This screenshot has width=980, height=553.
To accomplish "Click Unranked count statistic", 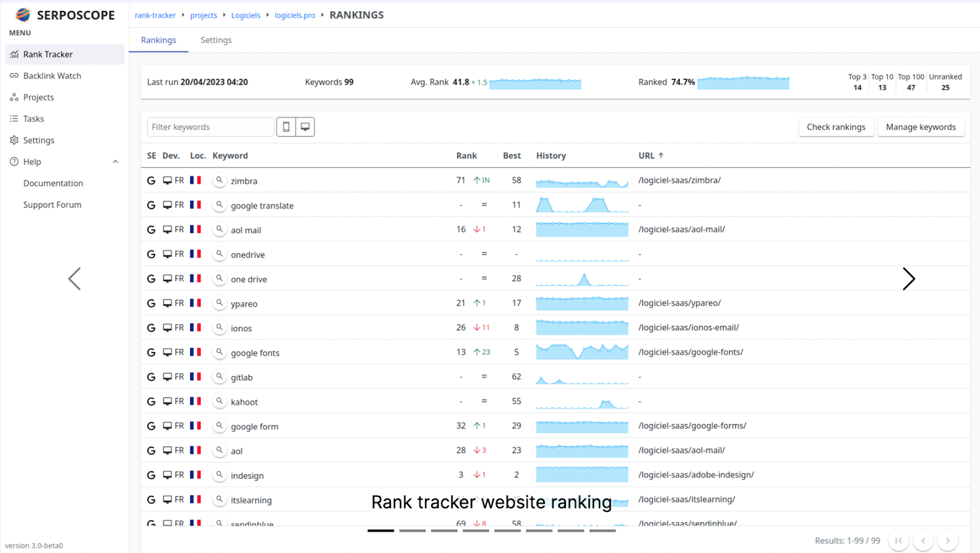I will tap(945, 82).
